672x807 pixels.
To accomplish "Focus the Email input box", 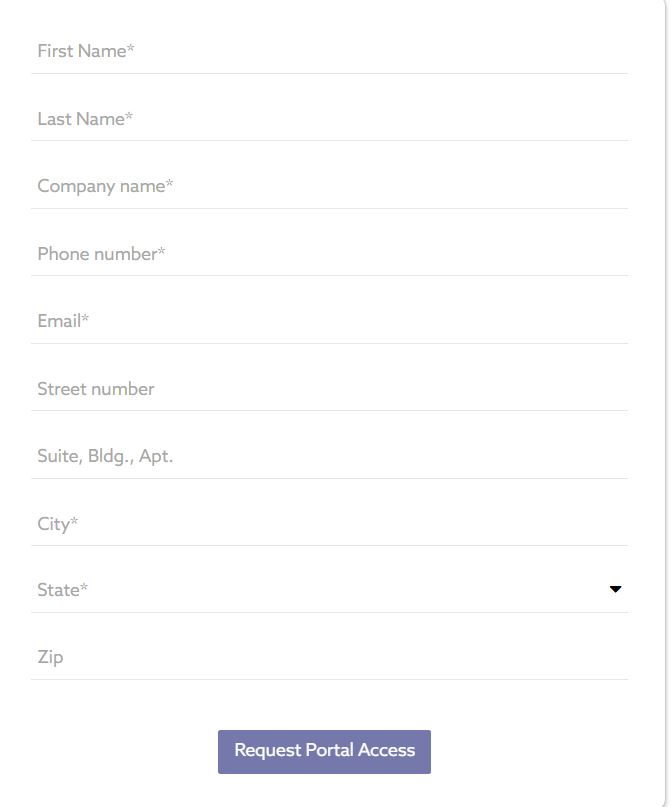I will coord(329,321).
